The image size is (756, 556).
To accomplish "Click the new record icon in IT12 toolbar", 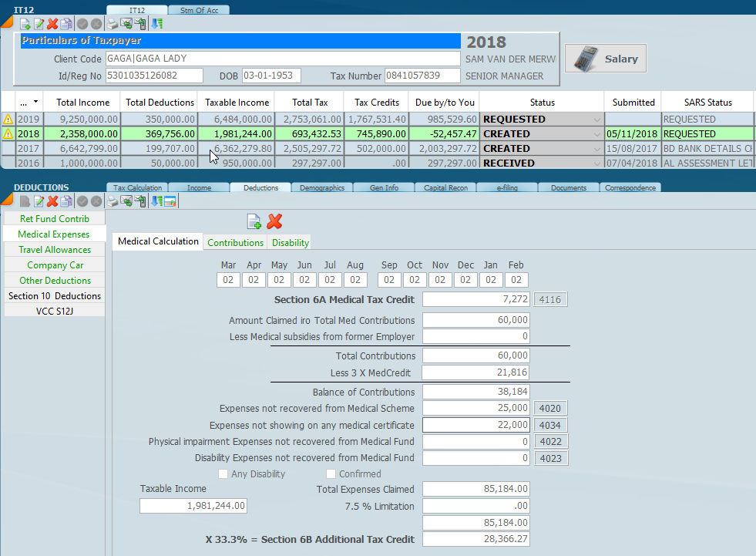I will [x=25, y=24].
